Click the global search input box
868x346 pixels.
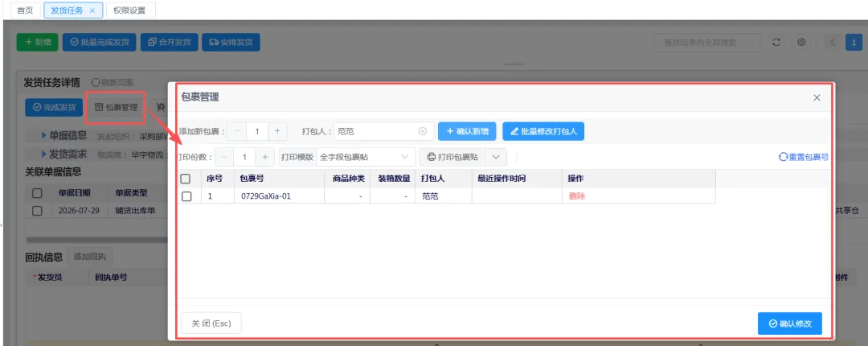706,42
